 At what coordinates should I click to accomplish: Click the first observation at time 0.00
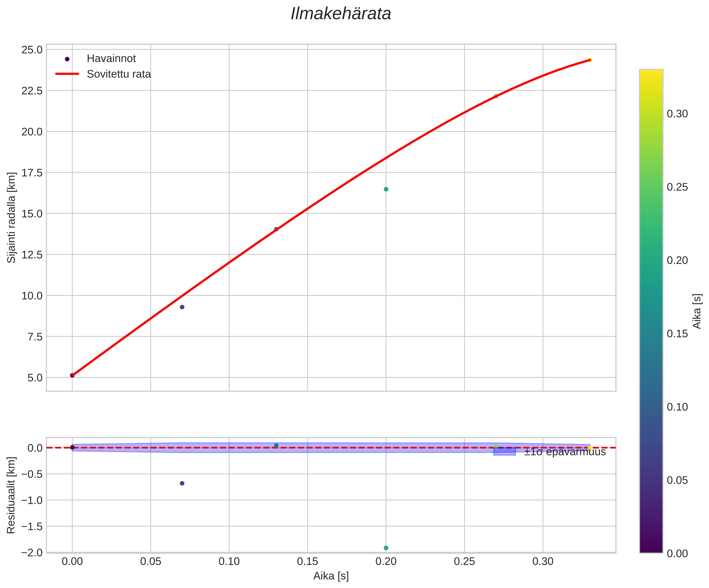pyautogui.click(x=72, y=375)
